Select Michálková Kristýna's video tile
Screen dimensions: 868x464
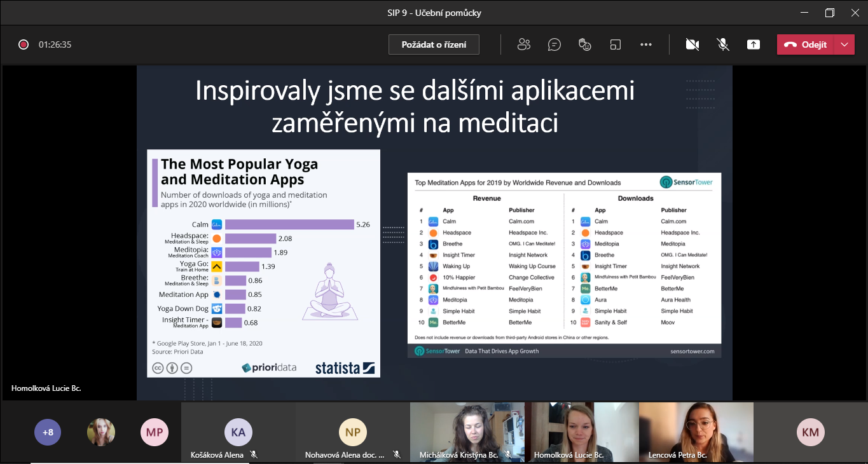pos(467,432)
